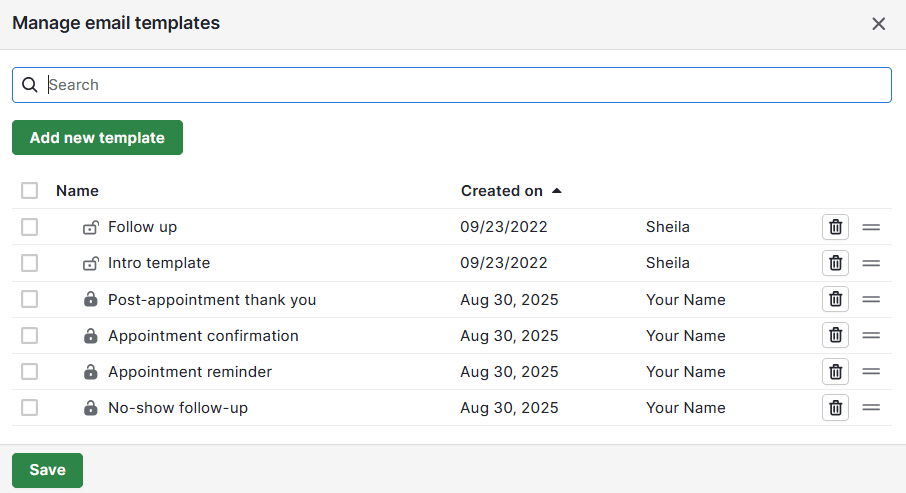Click the drag handle for No-show follow-up
Image resolution: width=906 pixels, height=493 pixels.
tap(871, 407)
